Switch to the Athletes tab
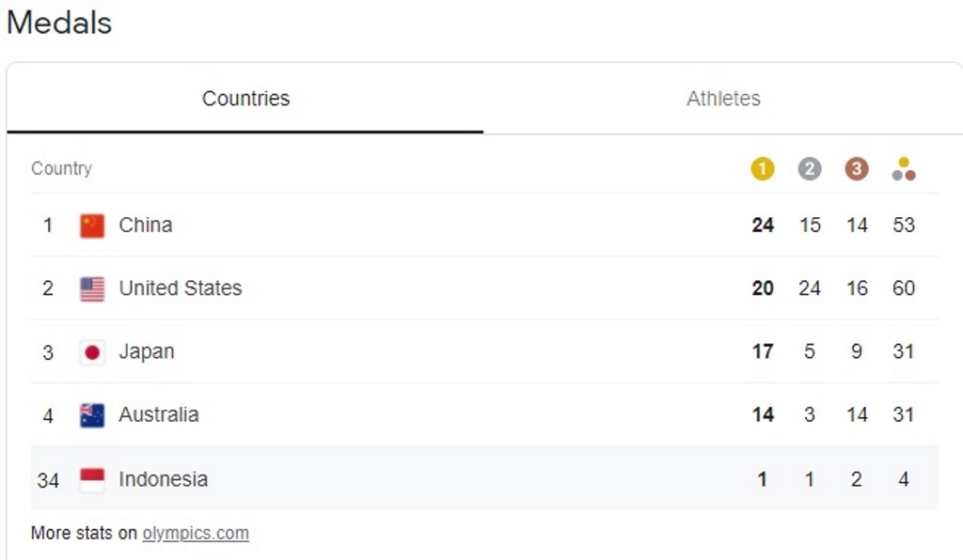The height and width of the screenshot is (560, 963). [x=723, y=98]
